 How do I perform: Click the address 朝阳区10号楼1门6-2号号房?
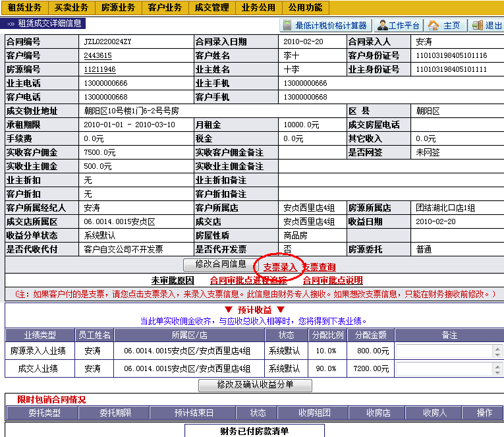[x=131, y=111]
